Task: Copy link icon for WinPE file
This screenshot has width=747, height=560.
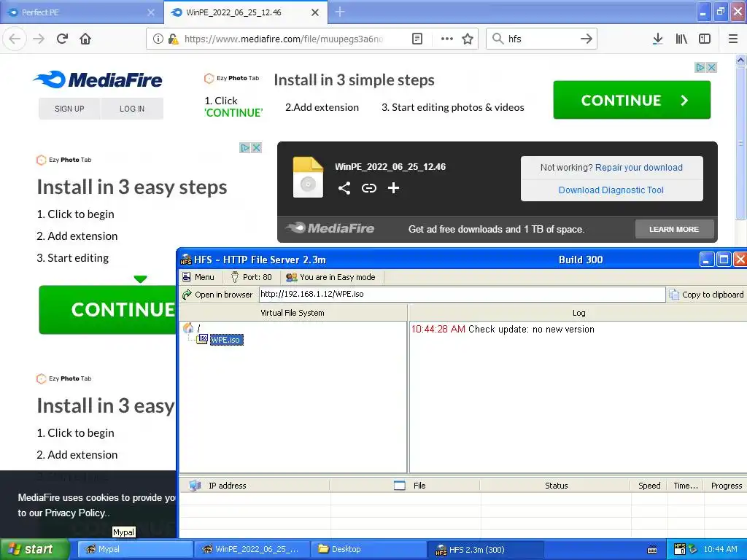Action: point(368,188)
